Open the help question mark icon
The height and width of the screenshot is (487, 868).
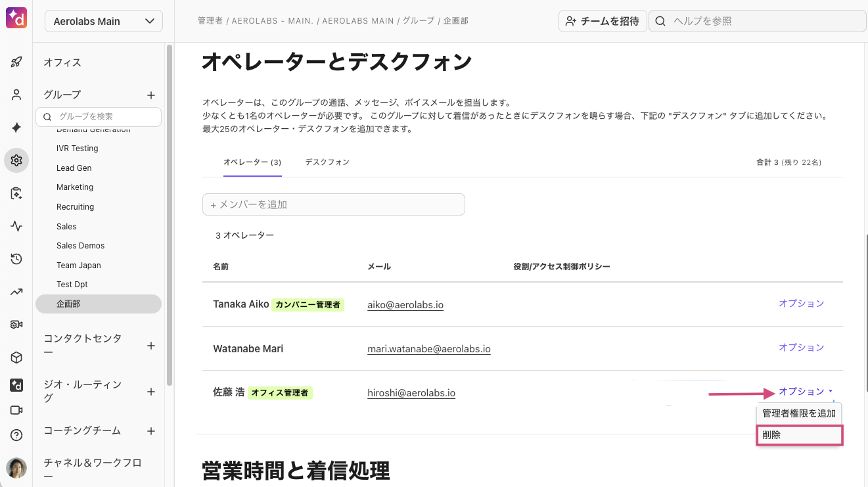[x=16, y=435]
